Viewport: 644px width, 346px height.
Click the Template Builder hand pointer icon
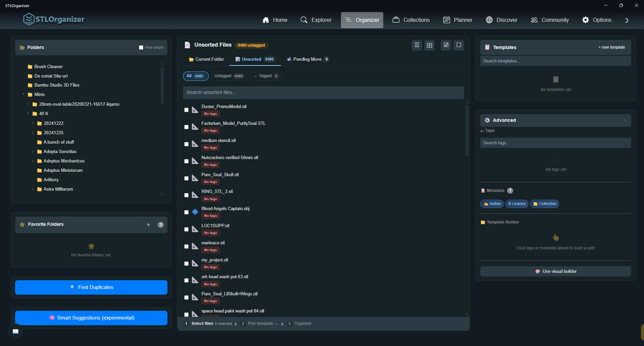(556, 238)
